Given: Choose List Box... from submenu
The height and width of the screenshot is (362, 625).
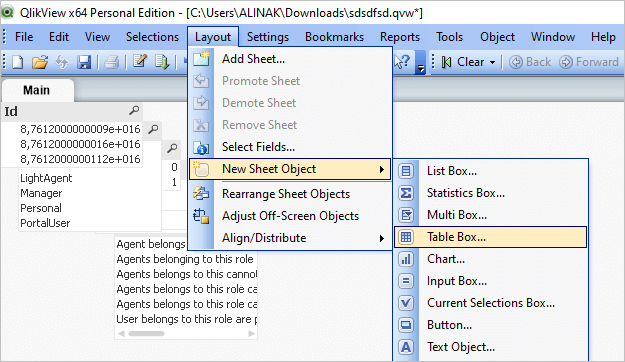Looking at the screenshot, I should tap(490, 171).
